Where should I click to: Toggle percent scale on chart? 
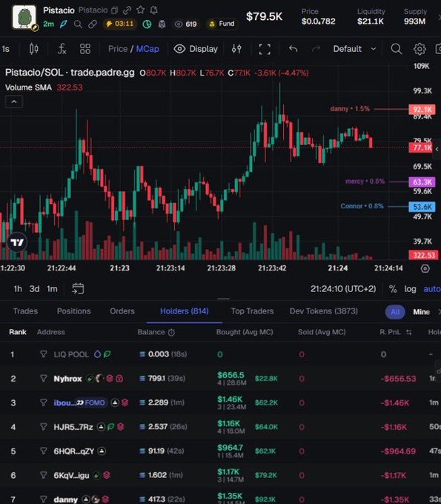click(x=393, y=289)
